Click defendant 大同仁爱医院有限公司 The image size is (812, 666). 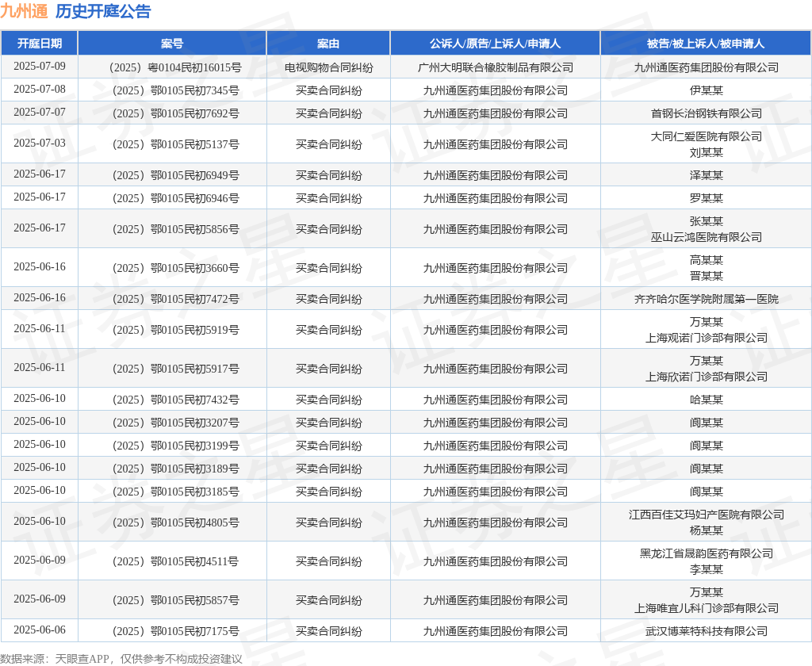706,136
